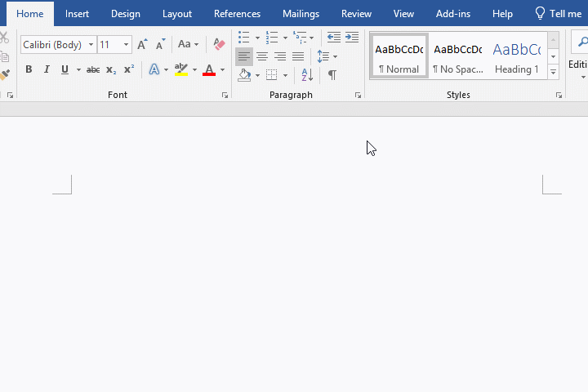588x392 pixels.
Task: Click the Decrease Font Size icon
Action: [161, 45]
